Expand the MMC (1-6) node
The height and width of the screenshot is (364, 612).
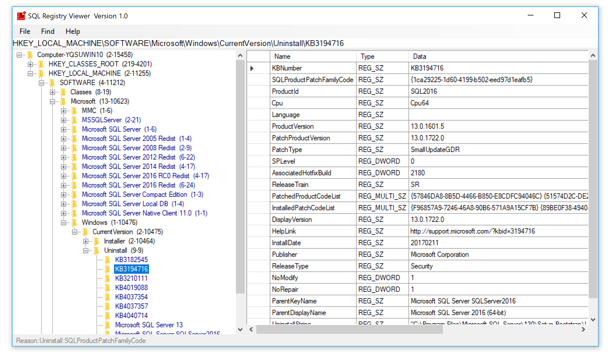64,111
